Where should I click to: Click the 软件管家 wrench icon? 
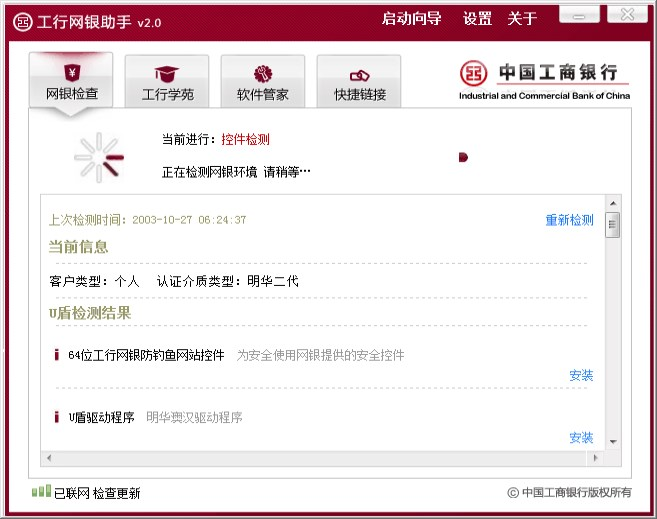click(x=263, y=74)
